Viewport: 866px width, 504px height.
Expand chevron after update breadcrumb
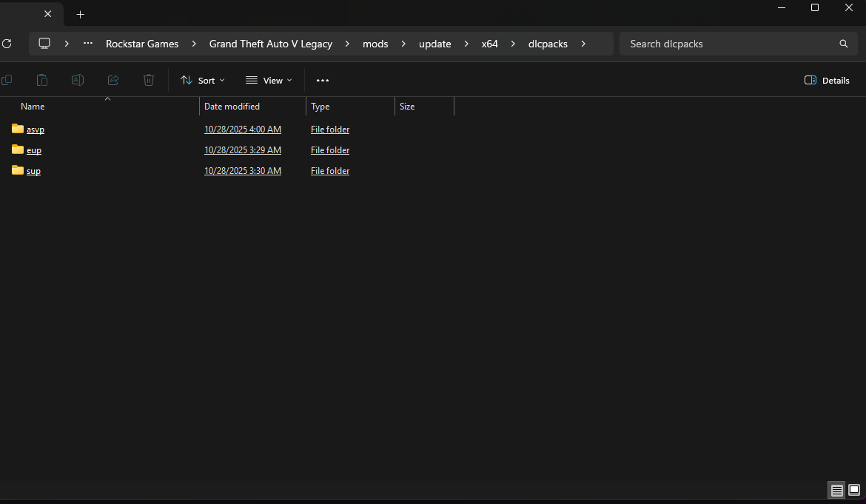pos(466,44)
